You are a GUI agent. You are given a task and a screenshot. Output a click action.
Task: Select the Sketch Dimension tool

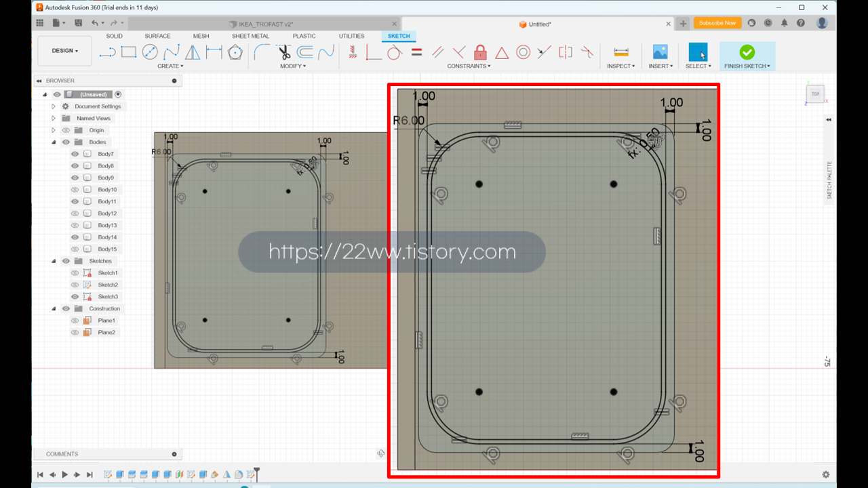[x=214, y=52]
